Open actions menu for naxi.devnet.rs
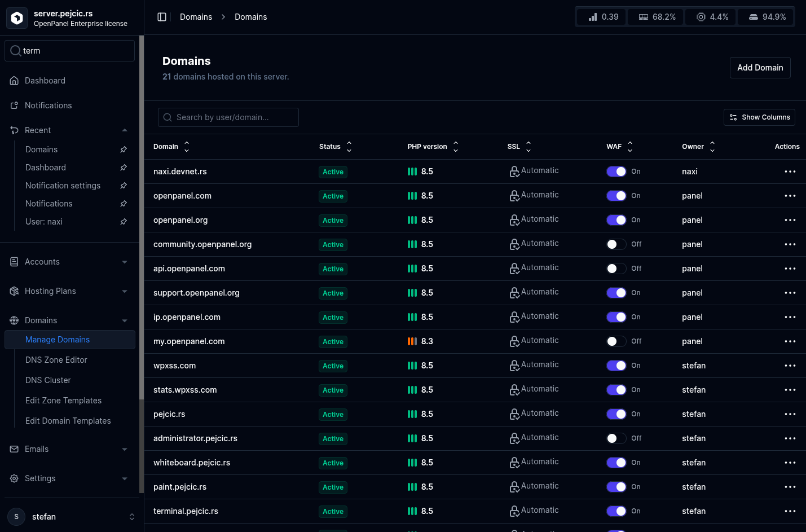This screenshot has width=806, height=532. pos(790,172)
